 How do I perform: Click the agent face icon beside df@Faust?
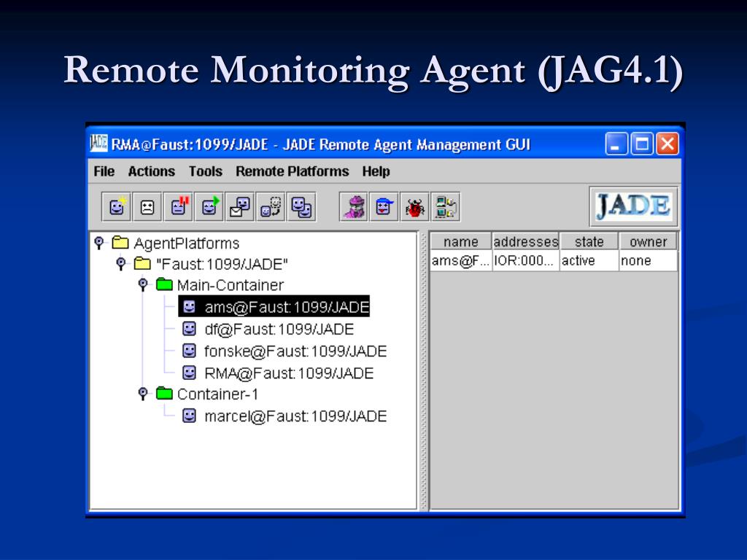(189, 329)
